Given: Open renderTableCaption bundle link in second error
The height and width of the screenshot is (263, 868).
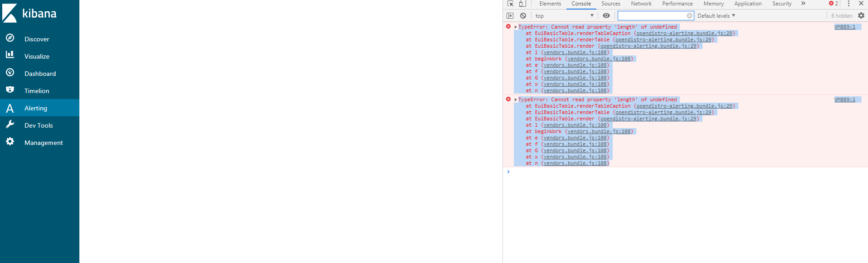Looking at the screenshot, I should tap(684, 106).
